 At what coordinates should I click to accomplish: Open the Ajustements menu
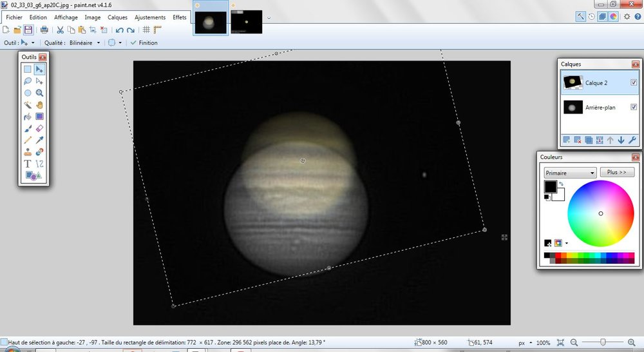150,17
